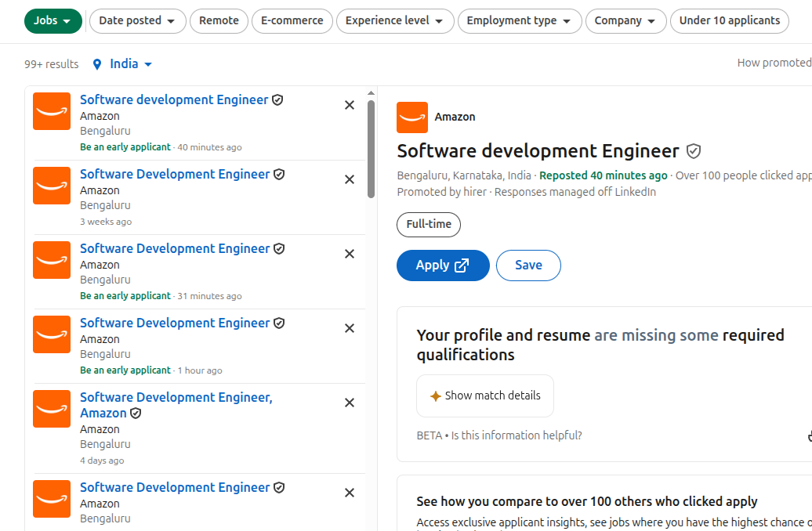812x531 pixels.
Task: Click the job list scrollbar thumb
Action: click(x=371, y=149)
